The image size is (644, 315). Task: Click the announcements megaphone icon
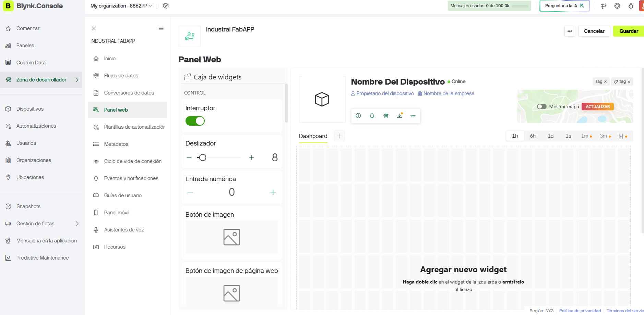pos(604,6)
